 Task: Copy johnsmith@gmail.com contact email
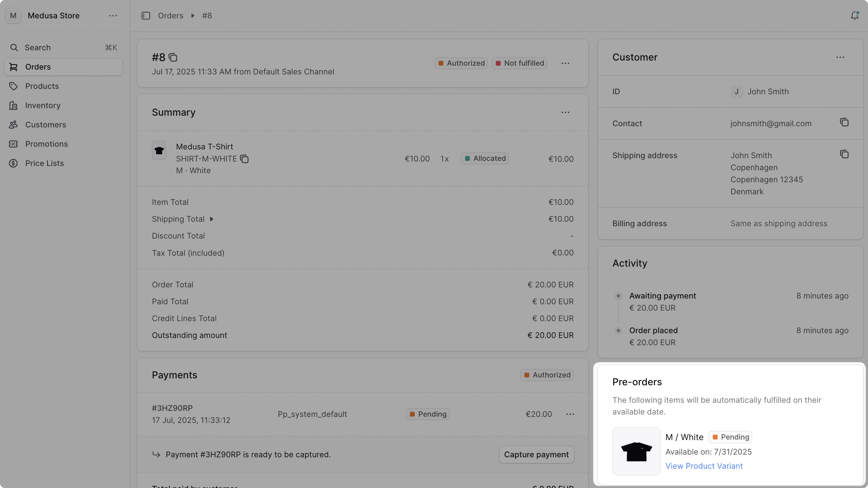[x=844, y=122]
